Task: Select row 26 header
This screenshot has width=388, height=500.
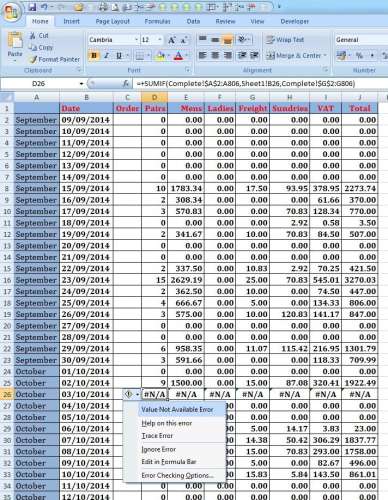Action: tap(7, 395)
